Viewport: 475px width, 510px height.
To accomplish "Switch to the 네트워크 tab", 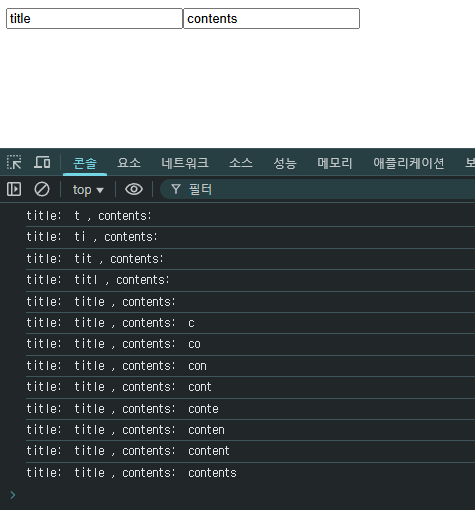I will pos(185,163).
